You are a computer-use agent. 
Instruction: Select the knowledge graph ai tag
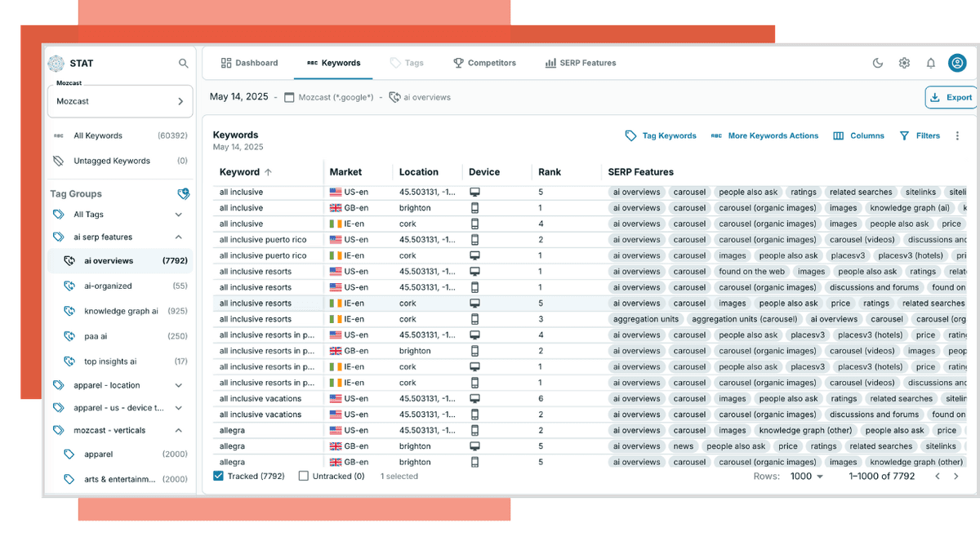coord(121,312)
